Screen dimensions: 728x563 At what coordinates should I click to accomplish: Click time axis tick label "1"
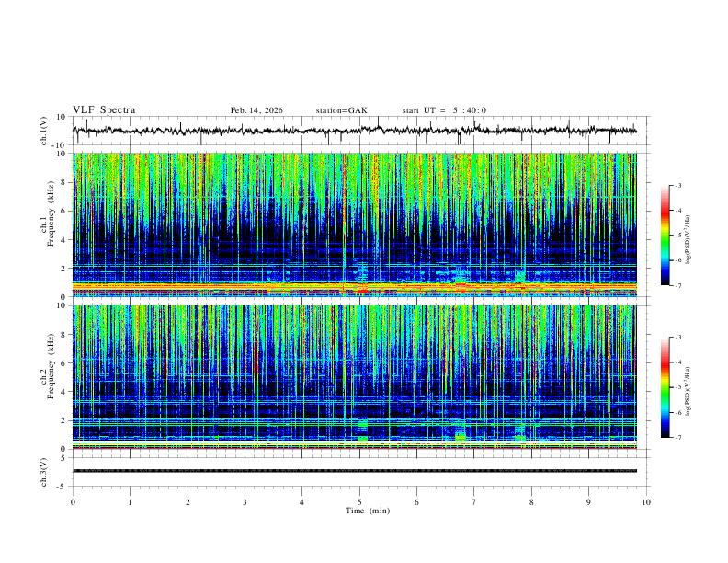(130, 502)
